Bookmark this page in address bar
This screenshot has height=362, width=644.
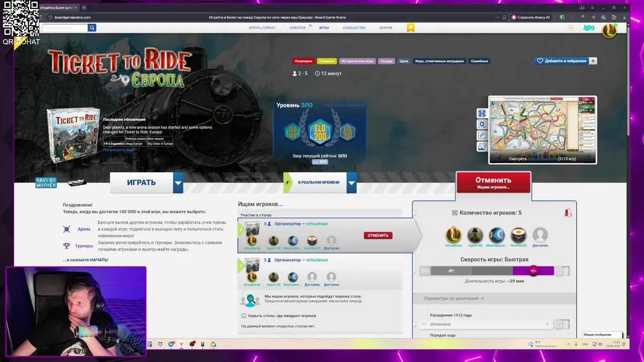[504, 17]
